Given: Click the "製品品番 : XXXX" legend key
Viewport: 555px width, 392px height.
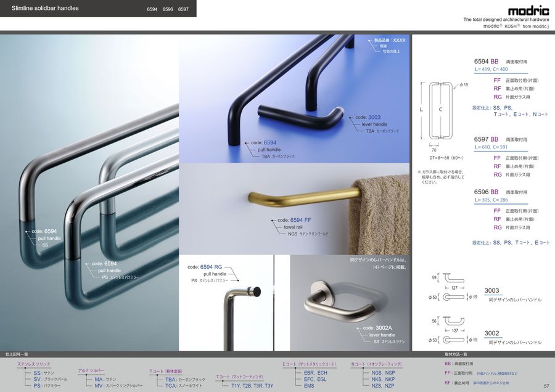Looking at the screenshot, I should [x=390, y=40].
